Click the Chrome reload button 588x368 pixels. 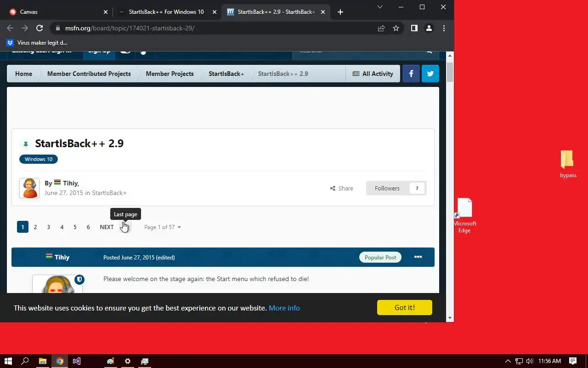tap(40, 28)
